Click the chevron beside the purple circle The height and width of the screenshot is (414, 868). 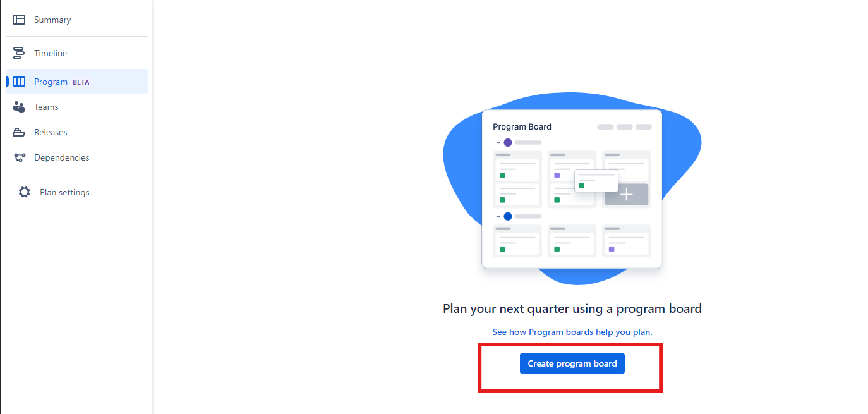coord(498,143)
